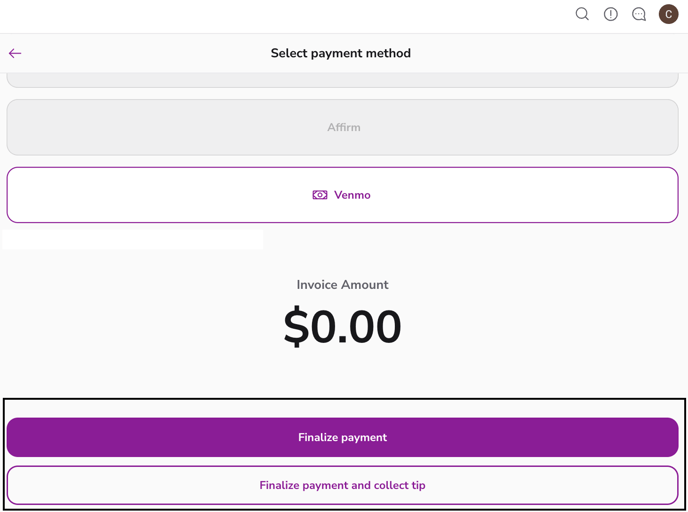Open search with the magnifier icon

[x=582, y=14]
